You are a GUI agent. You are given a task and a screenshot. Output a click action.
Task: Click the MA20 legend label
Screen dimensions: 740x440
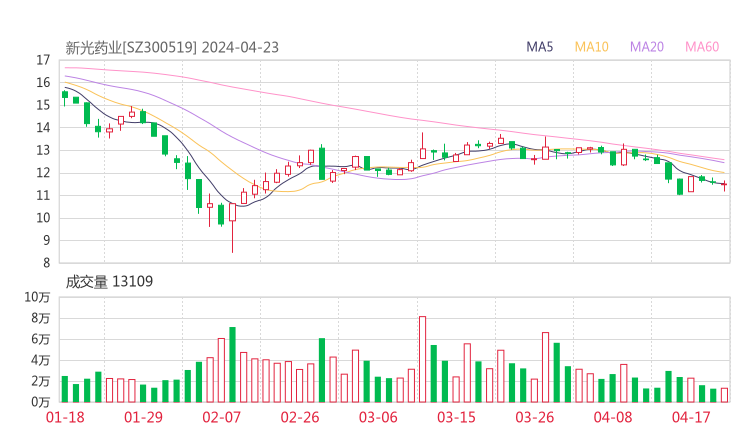(647, 47)
